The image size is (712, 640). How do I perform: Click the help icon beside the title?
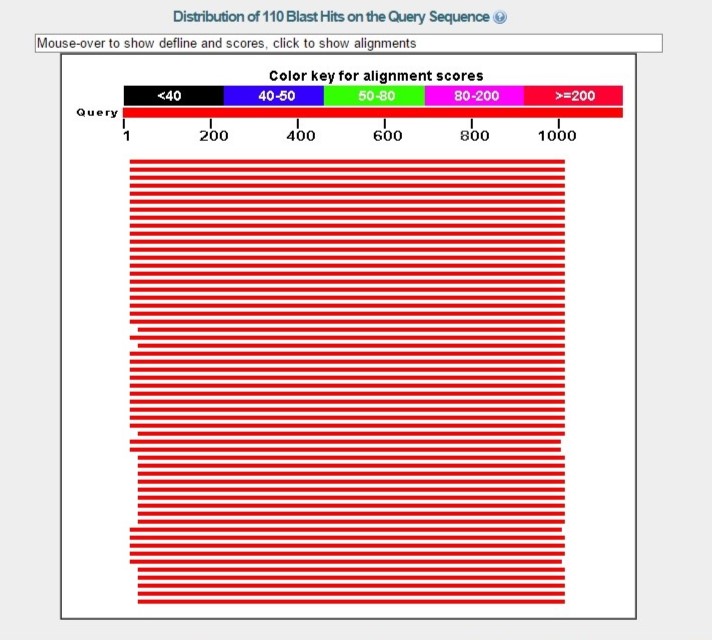(x=500, y=18)
